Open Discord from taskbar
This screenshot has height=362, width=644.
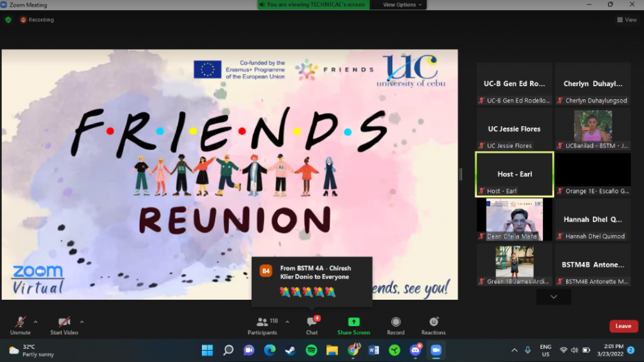[x=416, y=349]
